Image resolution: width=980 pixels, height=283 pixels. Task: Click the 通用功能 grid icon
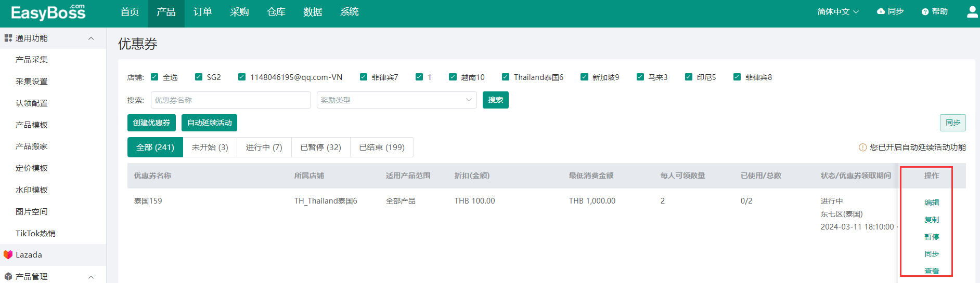8,38
